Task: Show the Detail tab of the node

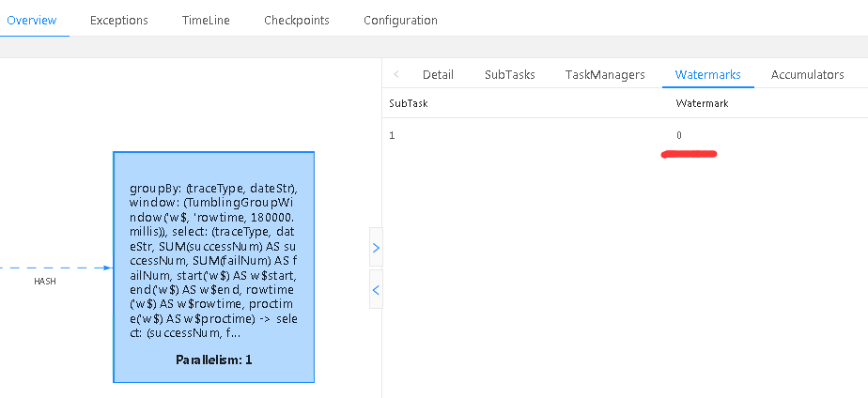Action: 438,74
